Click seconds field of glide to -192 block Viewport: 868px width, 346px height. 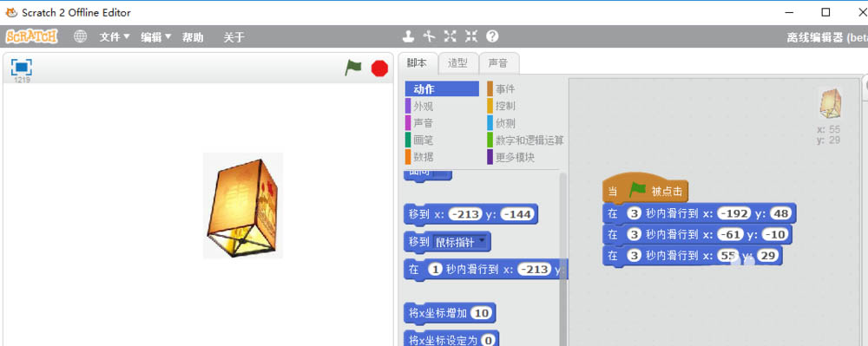[634, 213]
